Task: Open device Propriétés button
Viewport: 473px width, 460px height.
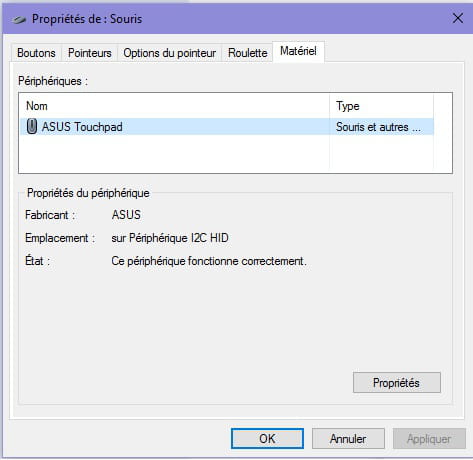Action: click(397, 383)
